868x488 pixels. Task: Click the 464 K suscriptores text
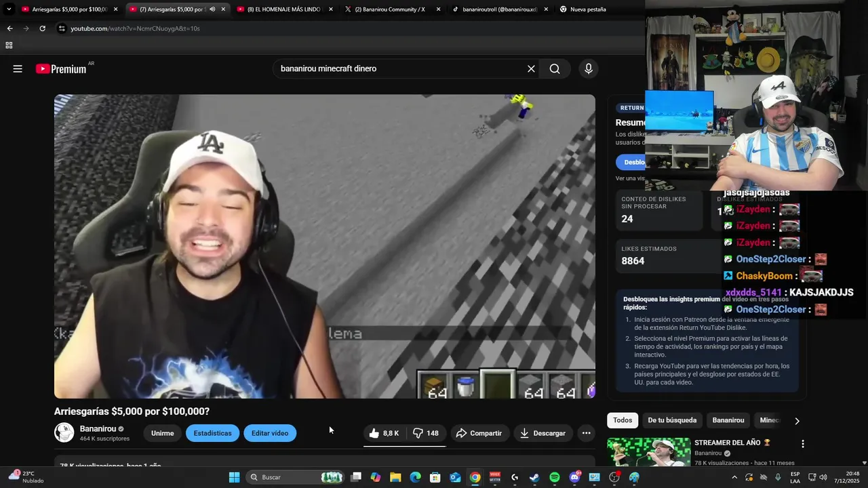click(x=104, y=439)
